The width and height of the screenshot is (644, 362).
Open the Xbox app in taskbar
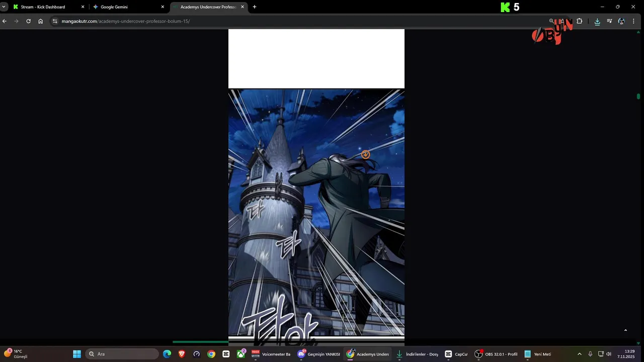[x=241, y=354]
